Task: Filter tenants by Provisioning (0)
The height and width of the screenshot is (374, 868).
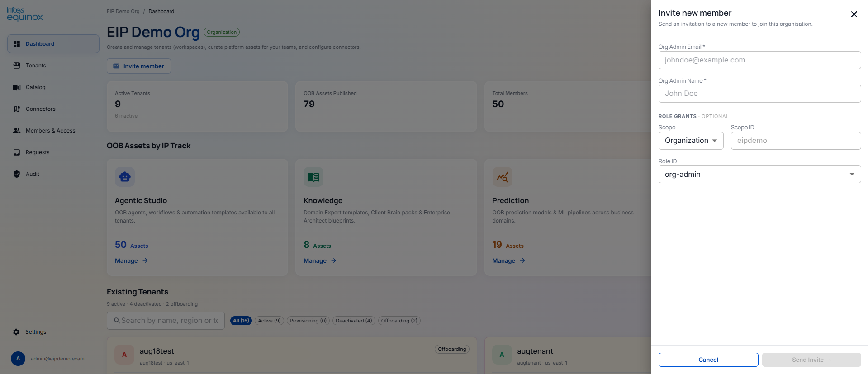Action: (308, 321)
